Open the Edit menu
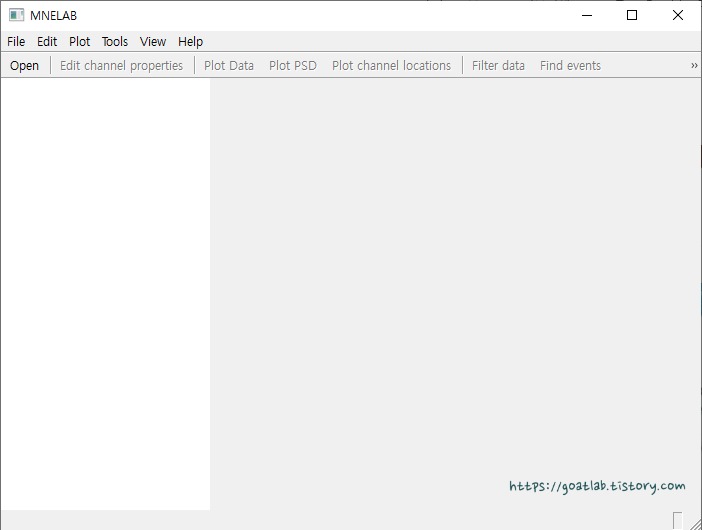 (47, 42)
